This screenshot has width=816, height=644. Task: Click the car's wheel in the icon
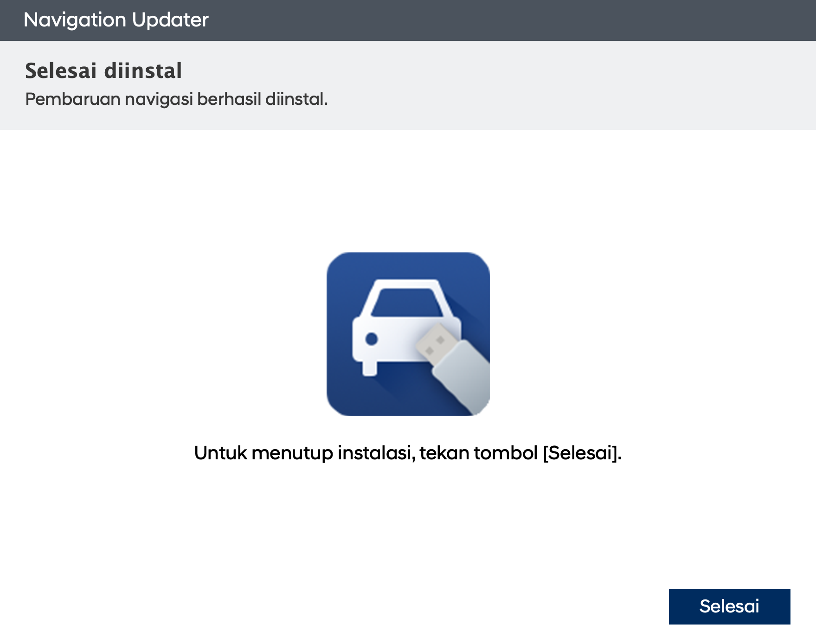pos(369,369)
